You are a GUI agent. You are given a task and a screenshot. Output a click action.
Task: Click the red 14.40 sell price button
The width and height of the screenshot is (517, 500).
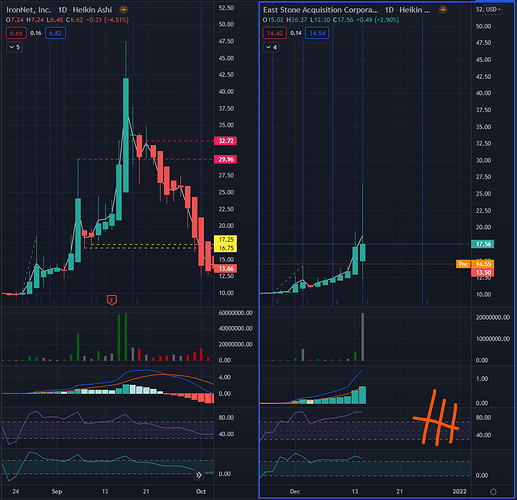275,33
